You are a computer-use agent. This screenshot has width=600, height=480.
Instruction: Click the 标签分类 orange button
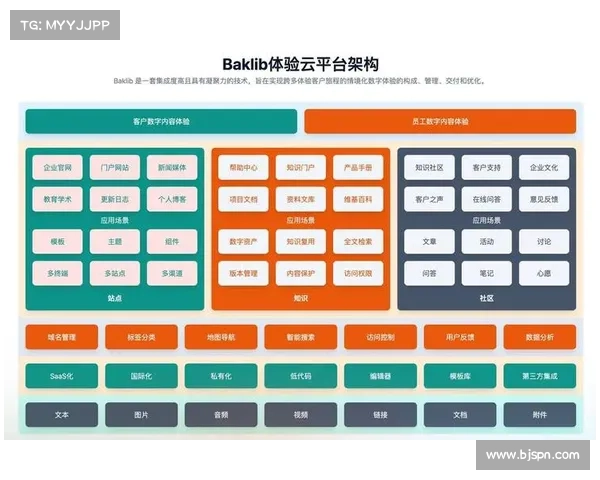141,337
